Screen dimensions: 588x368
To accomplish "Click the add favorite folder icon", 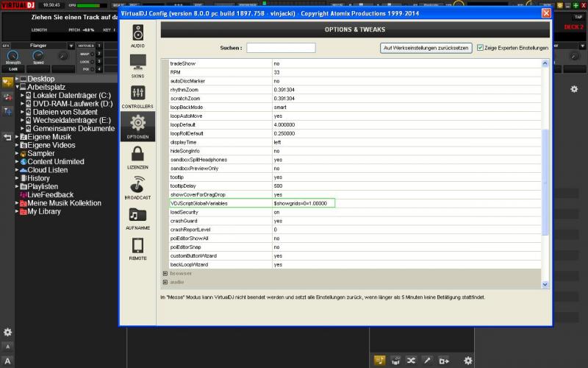I will 7,82.
